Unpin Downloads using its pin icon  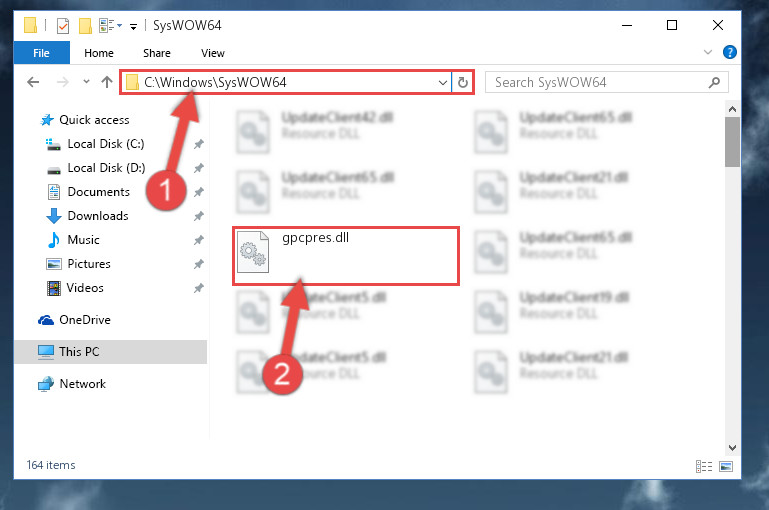[199, 216]
